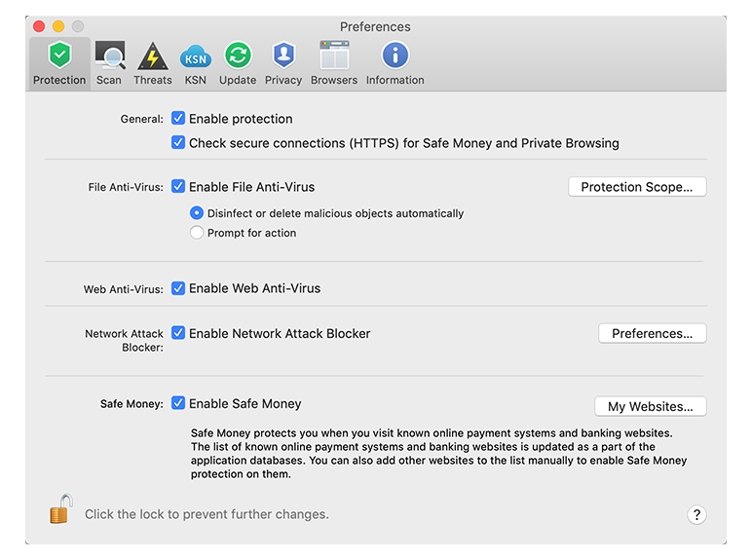Open help with the question mark button
752x560 pixels.
coord(696,515)
